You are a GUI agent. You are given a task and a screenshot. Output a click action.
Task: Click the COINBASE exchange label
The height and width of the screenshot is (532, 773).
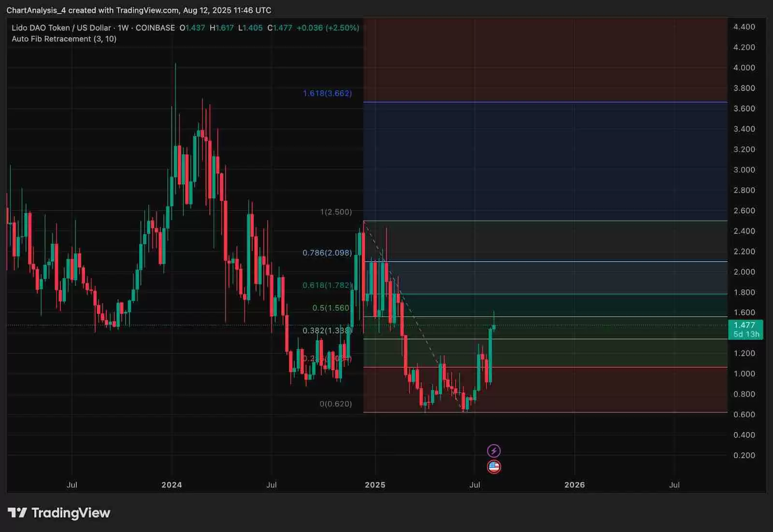point(155,28)
